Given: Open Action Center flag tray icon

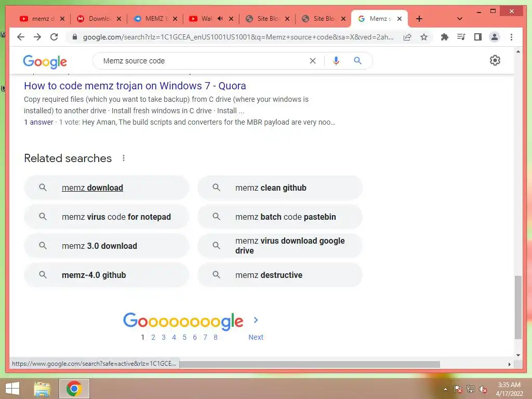Looking at the screenshot, I should [458, 389].
